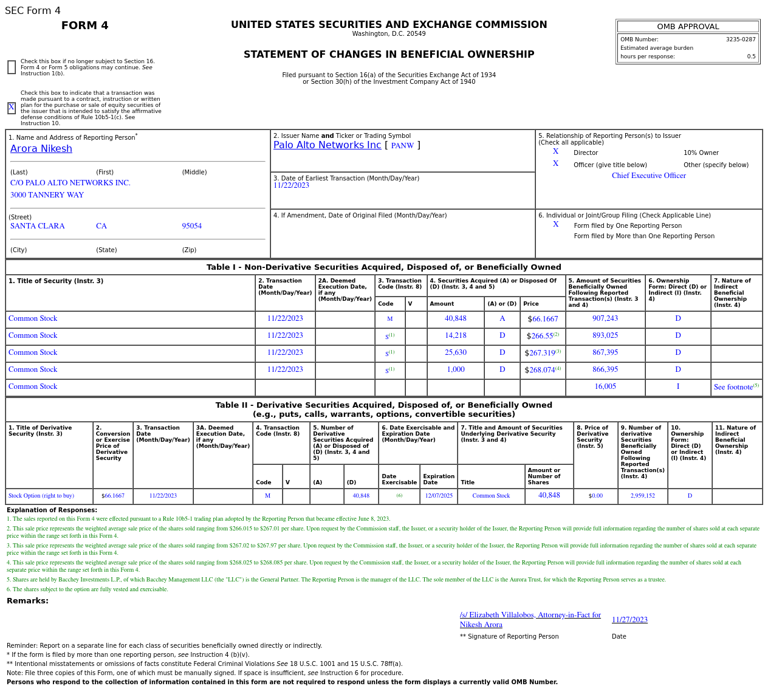Screen dimensions: 768x700
Task: Click explanation footnote 6 about vested options
Action: pos(87,589)
